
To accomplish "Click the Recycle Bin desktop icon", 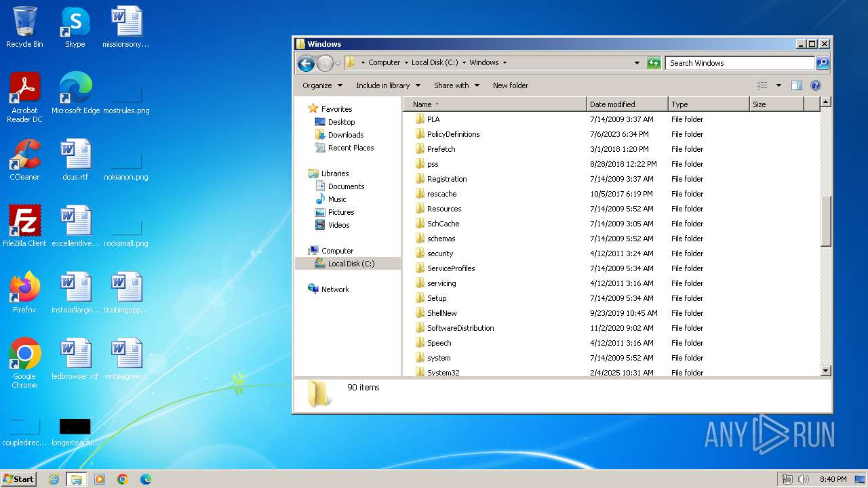I will pos(24,27).
